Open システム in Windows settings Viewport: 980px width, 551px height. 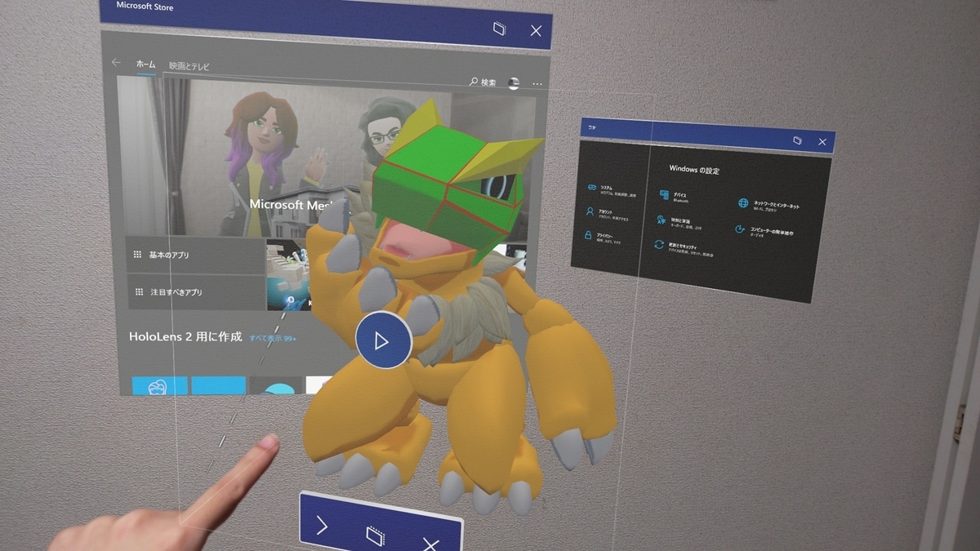click(x=610, y=190)
